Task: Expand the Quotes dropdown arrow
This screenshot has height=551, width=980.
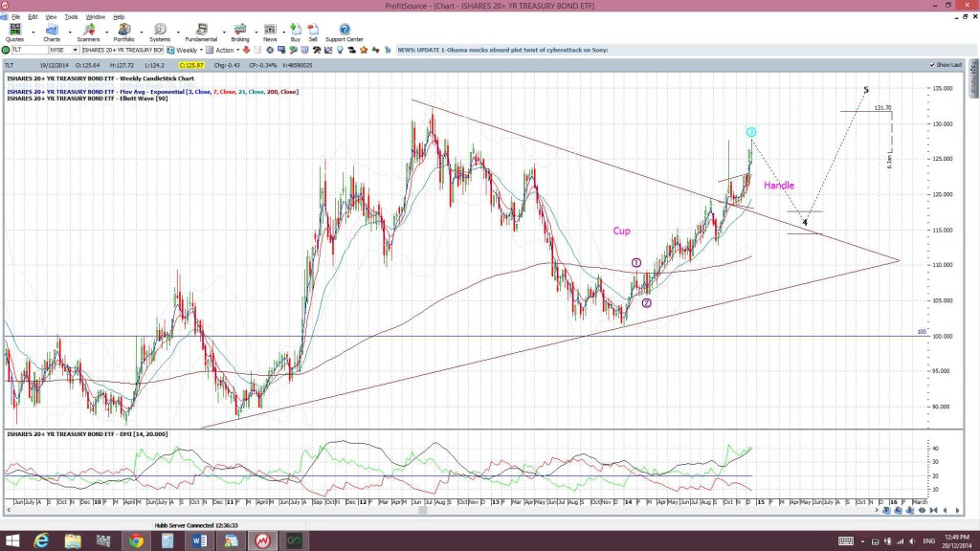Action: 33,33
